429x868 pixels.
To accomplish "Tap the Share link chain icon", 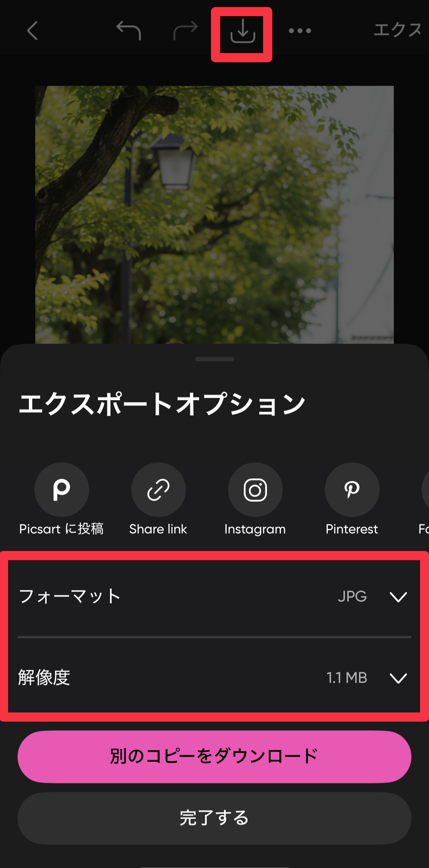I will point(158,490).
